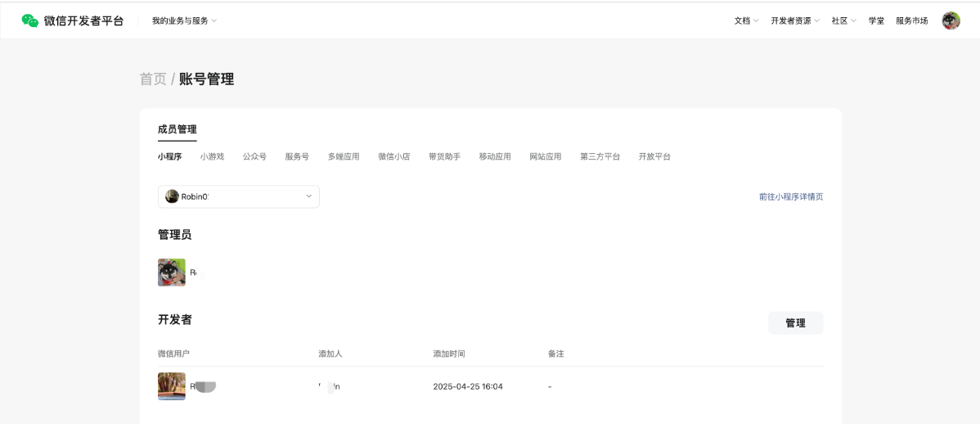Open the 前往小程序详情页 link
This screenshot has height=424, width=980.
(x=790, y=197)
